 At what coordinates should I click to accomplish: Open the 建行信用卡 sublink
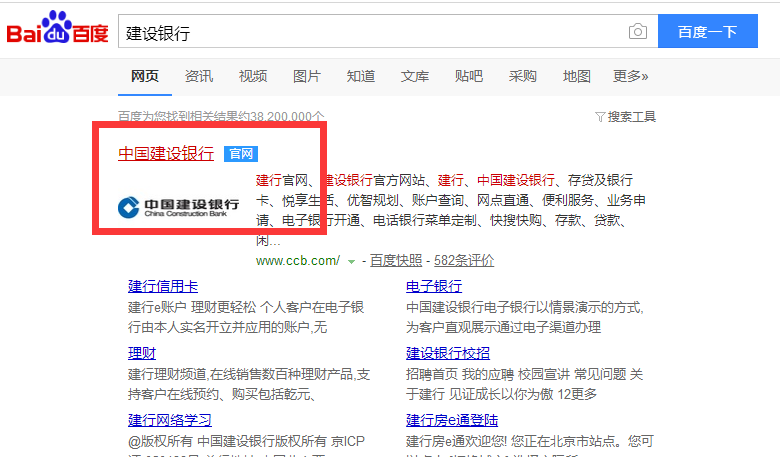[163, 287]
